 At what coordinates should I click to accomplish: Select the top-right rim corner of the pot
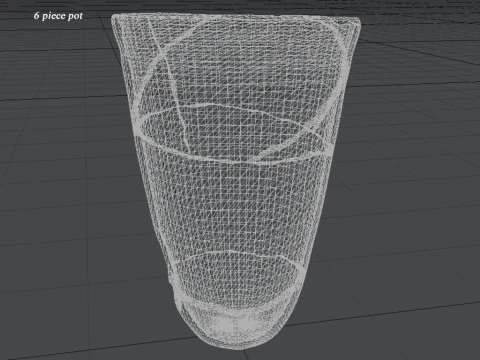pos(356,22)
